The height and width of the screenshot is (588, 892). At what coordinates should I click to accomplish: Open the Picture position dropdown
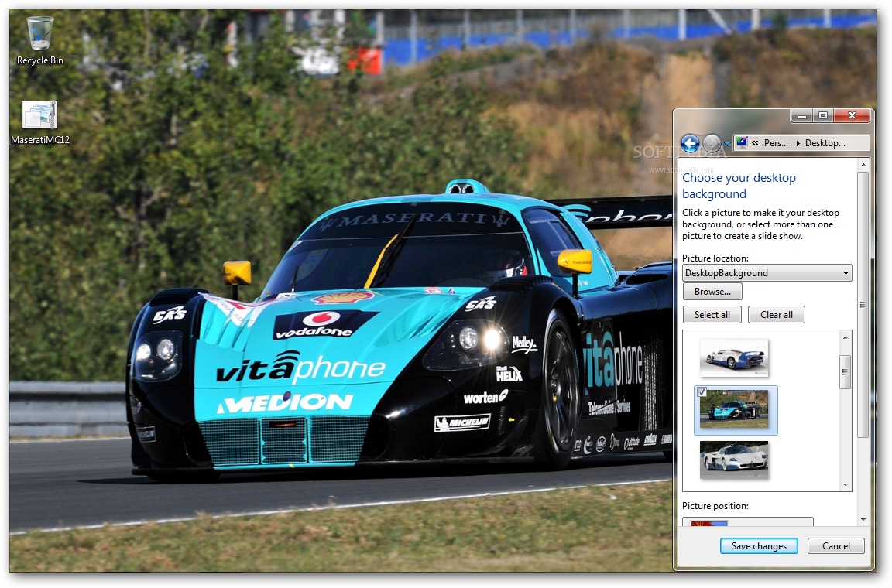[x=748, y=521]
